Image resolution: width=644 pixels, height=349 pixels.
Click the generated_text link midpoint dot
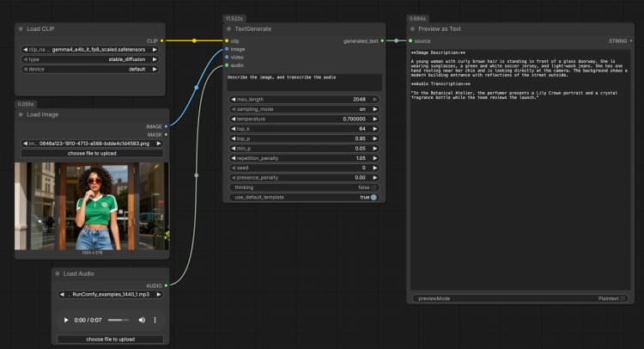click(x=397, y=40)
